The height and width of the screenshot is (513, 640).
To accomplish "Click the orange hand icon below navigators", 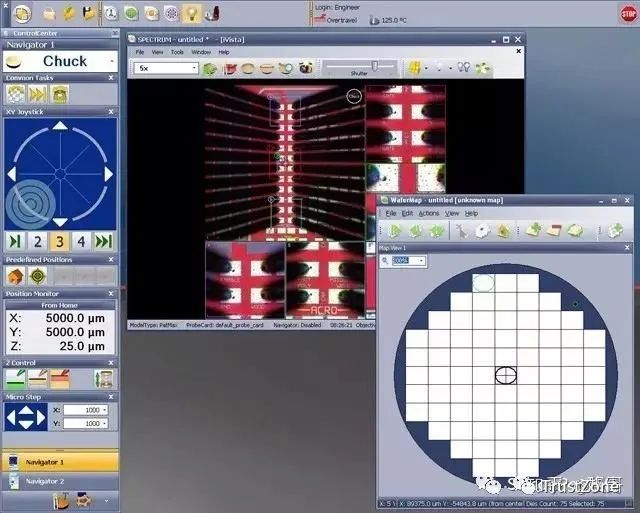I will tap(61, 500).
